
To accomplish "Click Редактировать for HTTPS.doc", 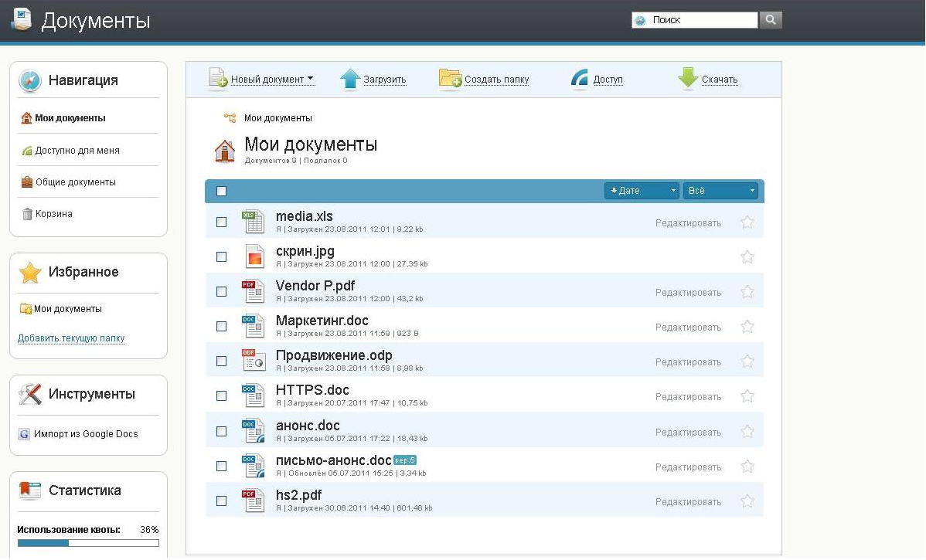I will point(688,397).
